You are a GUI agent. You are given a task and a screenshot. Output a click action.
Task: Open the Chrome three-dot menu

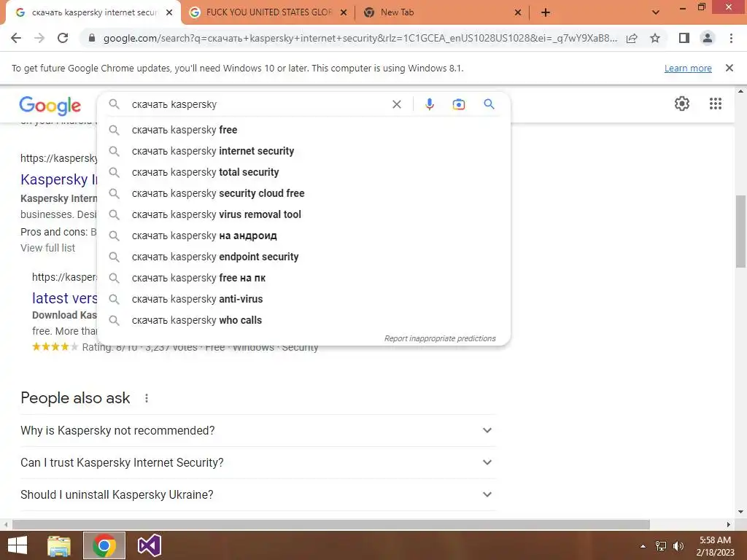[x=731, y=38]
